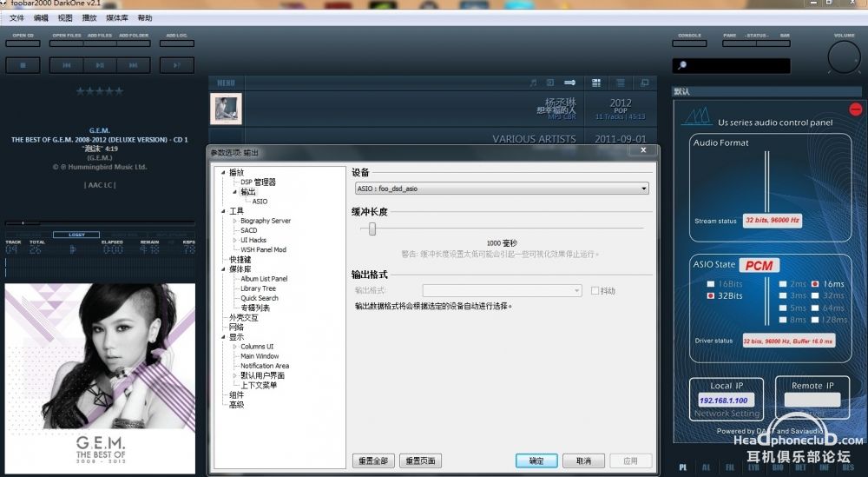Expand the Biography Server tree node

tap(234, 221)
